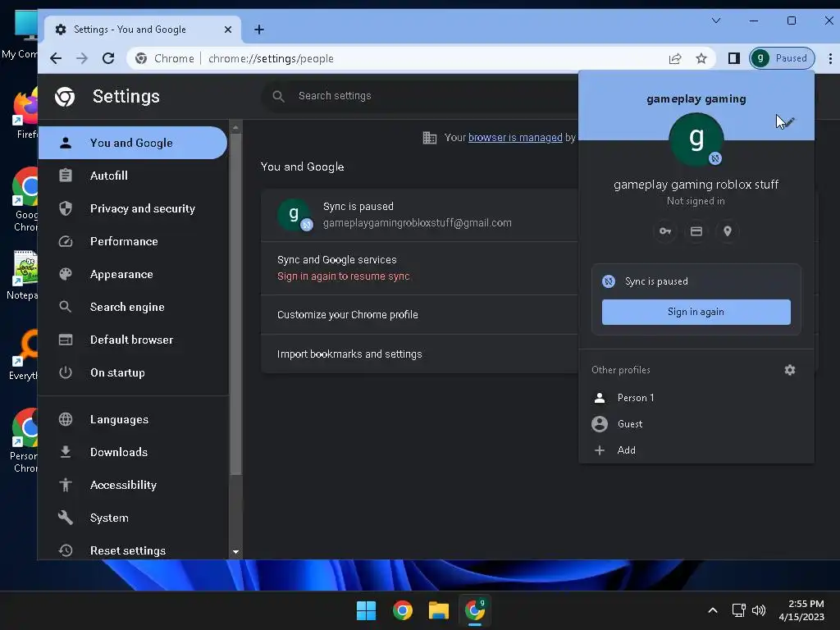Image resolution: width=840 pixels, height=630 pixels.
Task: Open addresses location pin icon
Action: pos(727,231)
